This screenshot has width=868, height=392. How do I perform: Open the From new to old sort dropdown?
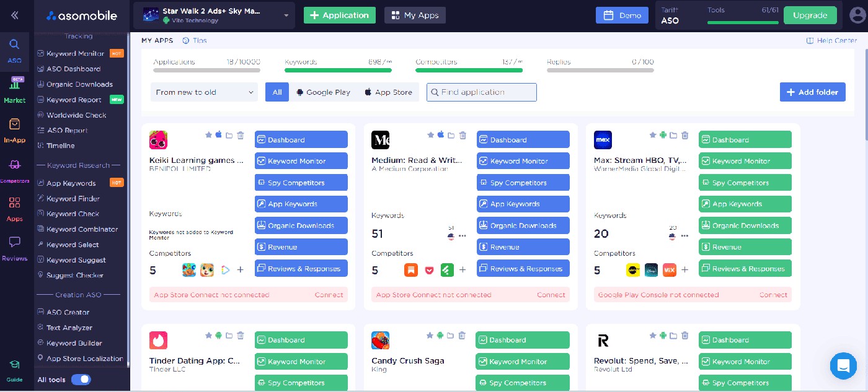(x=204, y=92)
